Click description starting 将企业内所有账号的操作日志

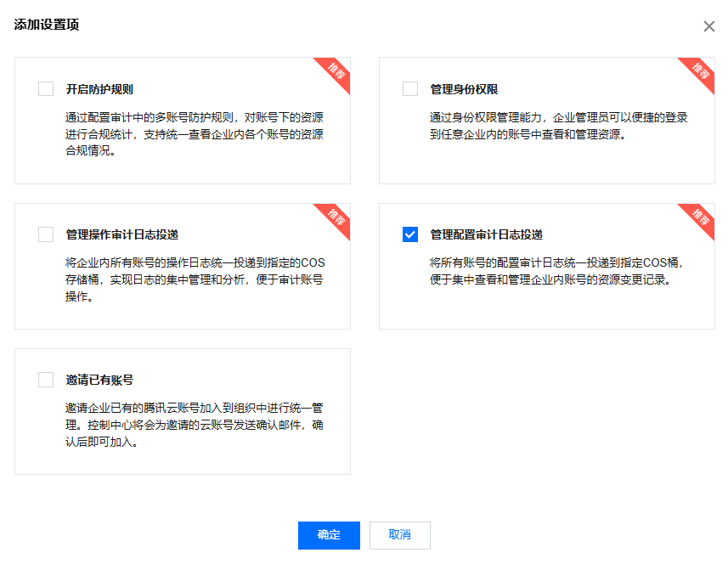195,279
